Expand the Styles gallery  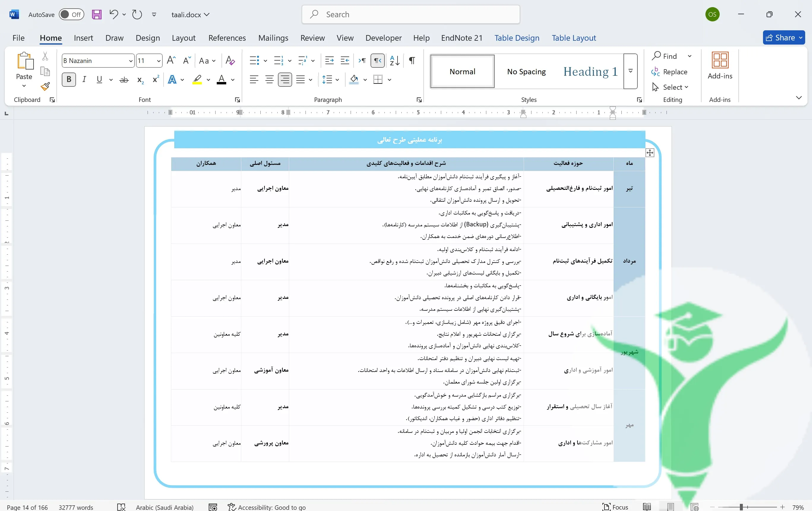pos(630,71)
